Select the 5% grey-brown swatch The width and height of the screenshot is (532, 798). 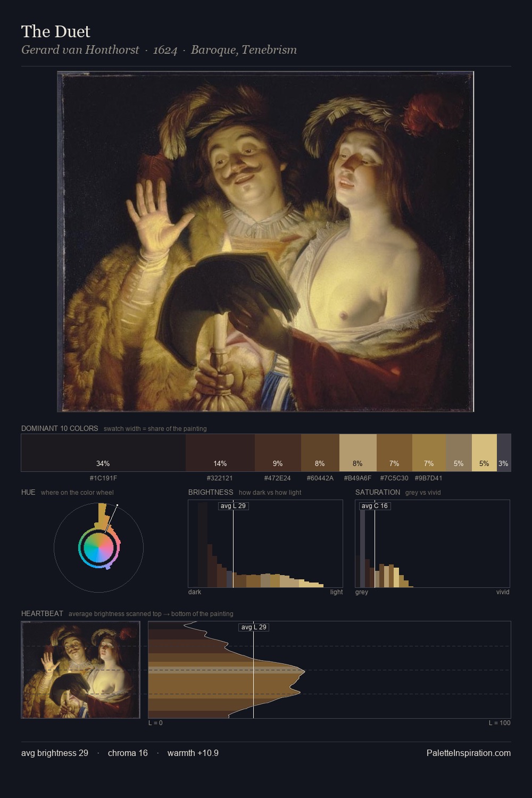pos(459,453)
